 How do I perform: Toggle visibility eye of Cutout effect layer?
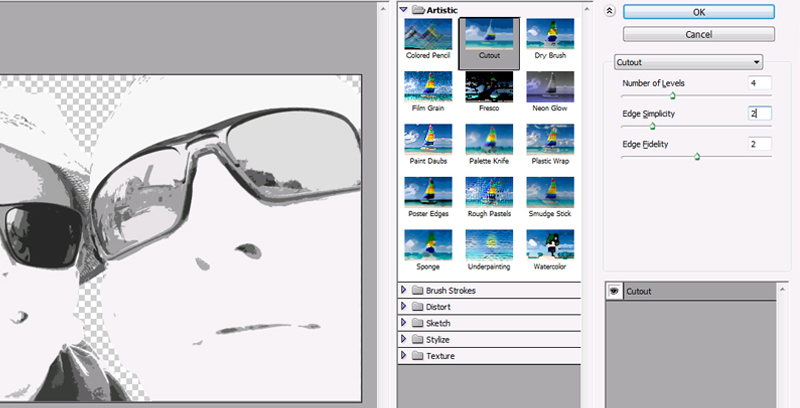(614, 291)
